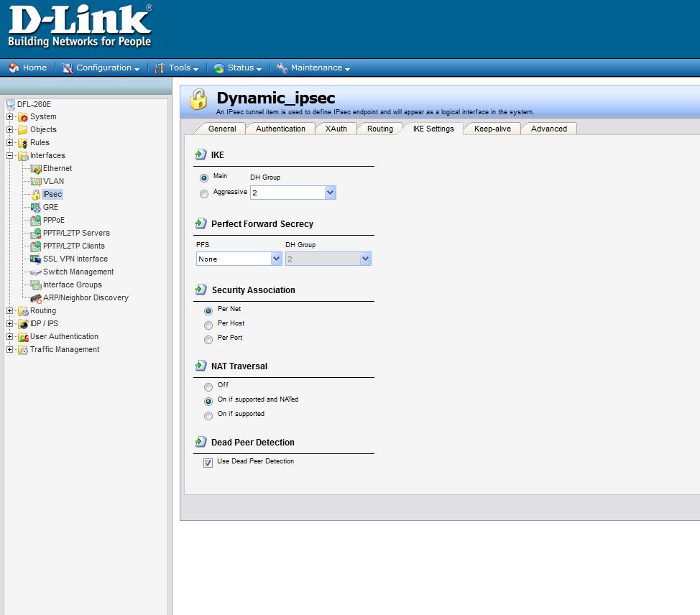Open PPTP/L2TP Servers in the tree
Screen dimensions: 700x615
76,233
